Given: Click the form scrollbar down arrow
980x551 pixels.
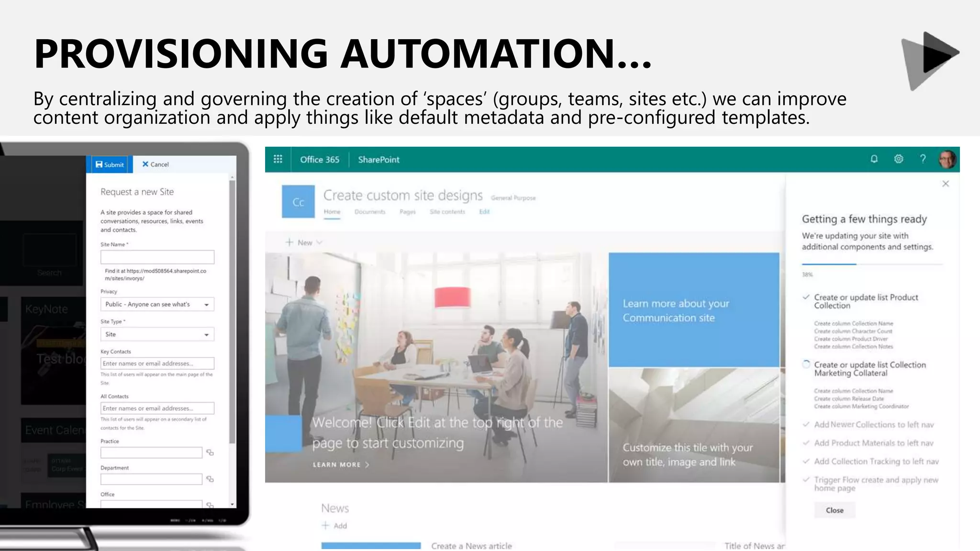Looking at the screenshot, I should point(233,504).
